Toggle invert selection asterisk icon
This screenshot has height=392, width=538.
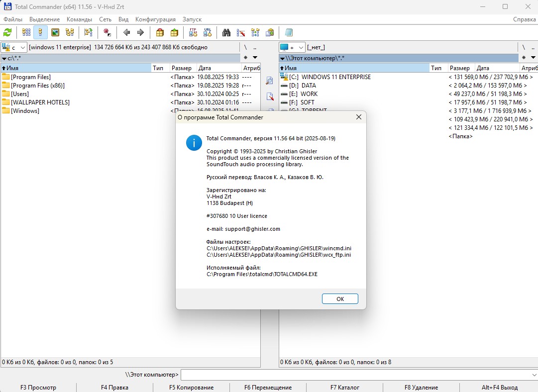pyautogui.click(x=107, y=32)
